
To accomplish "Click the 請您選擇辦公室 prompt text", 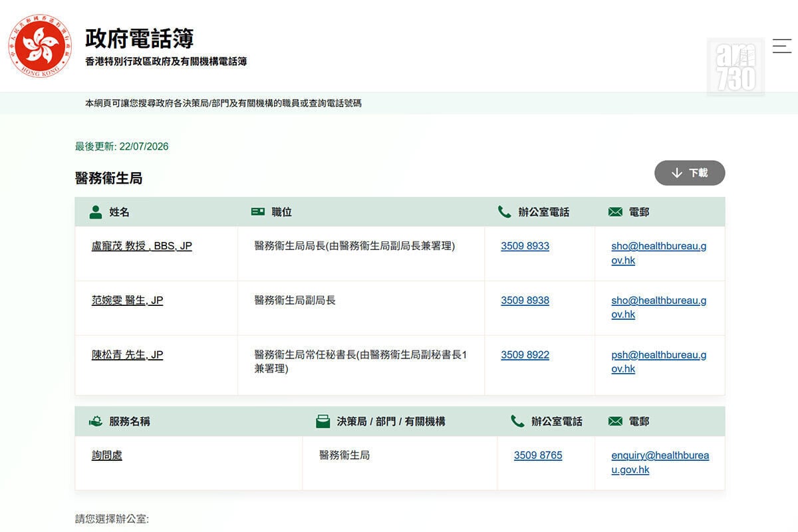I will [x=112, y=519].
